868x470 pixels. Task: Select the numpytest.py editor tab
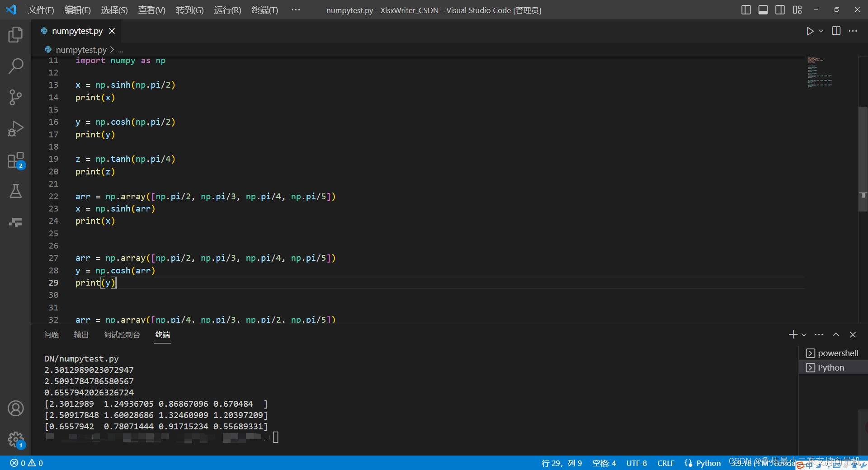(77, 31)
